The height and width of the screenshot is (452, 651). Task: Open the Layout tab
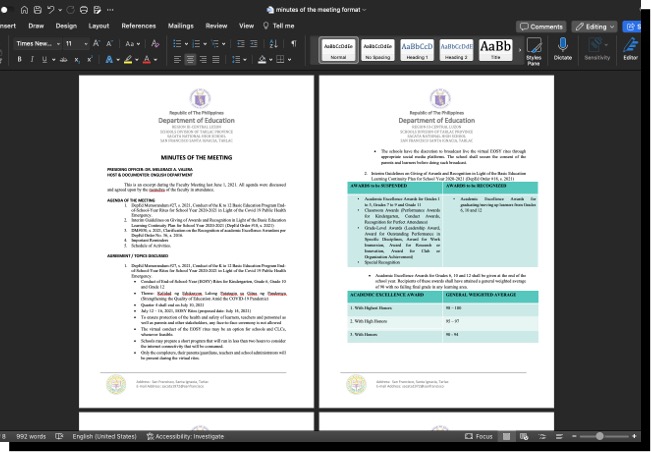coord(99,26)
